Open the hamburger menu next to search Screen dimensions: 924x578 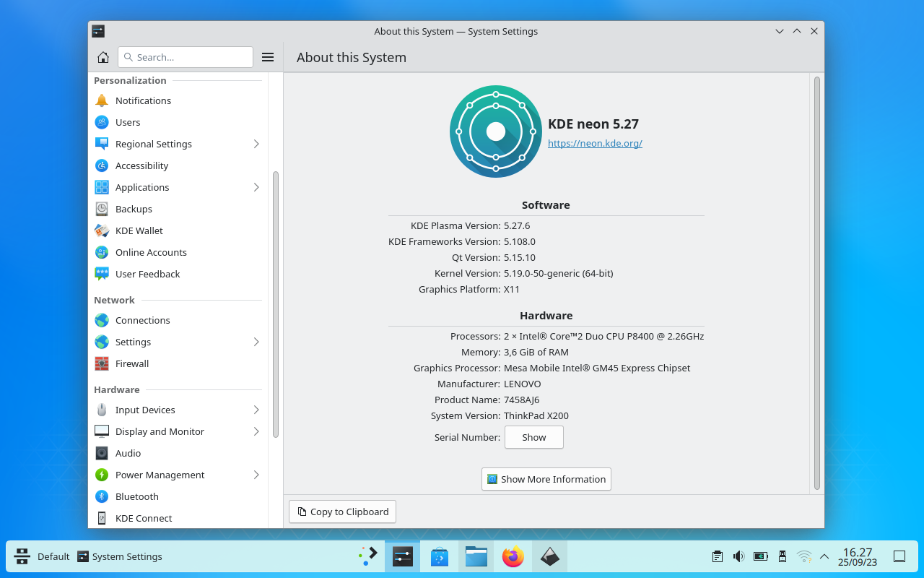tap(267, 56)
